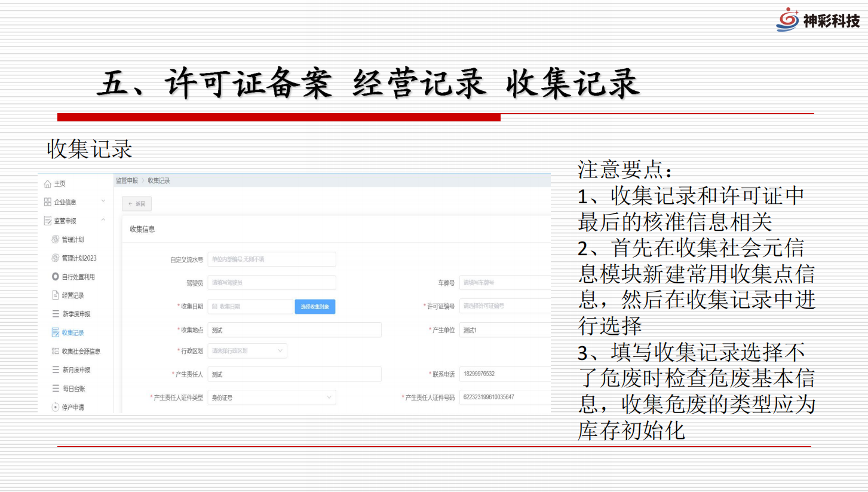The height and width of the screenshot is (492, 868).
Task: Open 新月度申报 menu item
Action: coord(76,370)
